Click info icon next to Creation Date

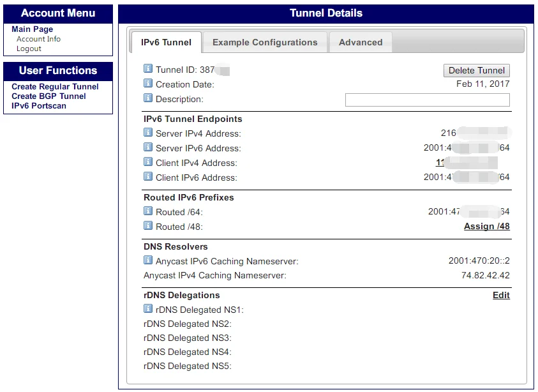[148, 84]
